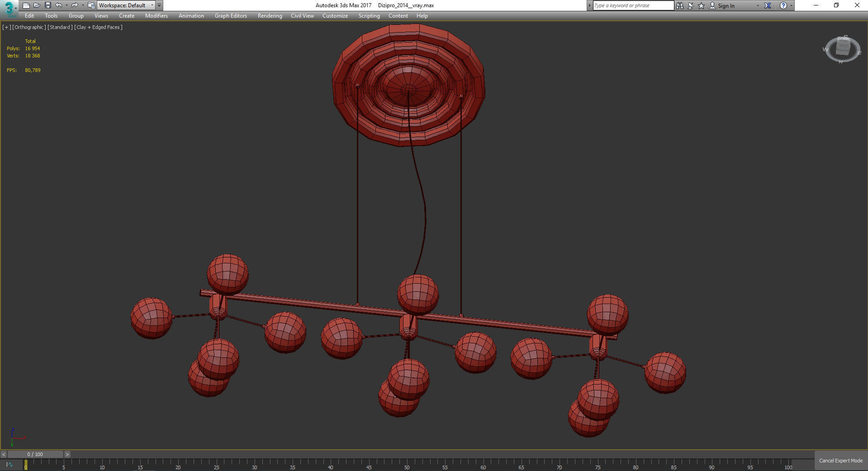Open the Tools menu
868x471 pixels.
51,16
